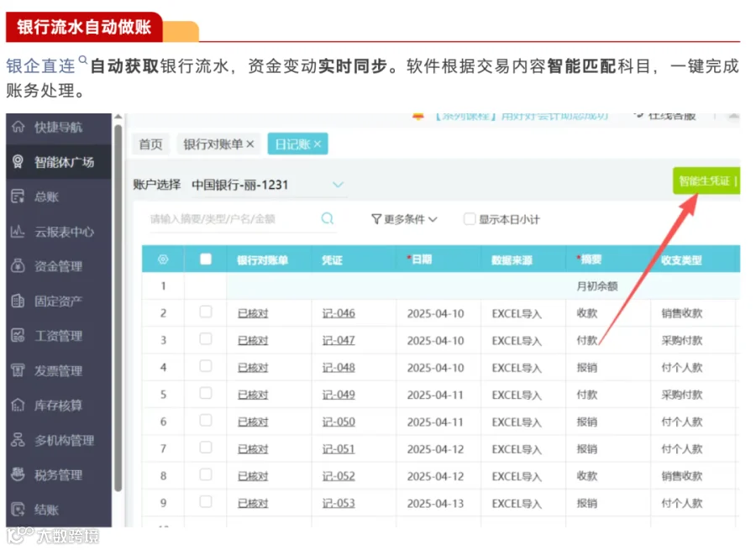This screenshot has width=756, height=550.
Task: Open the 多机构管理 organization icon
Action: click(x=18, y=440)
